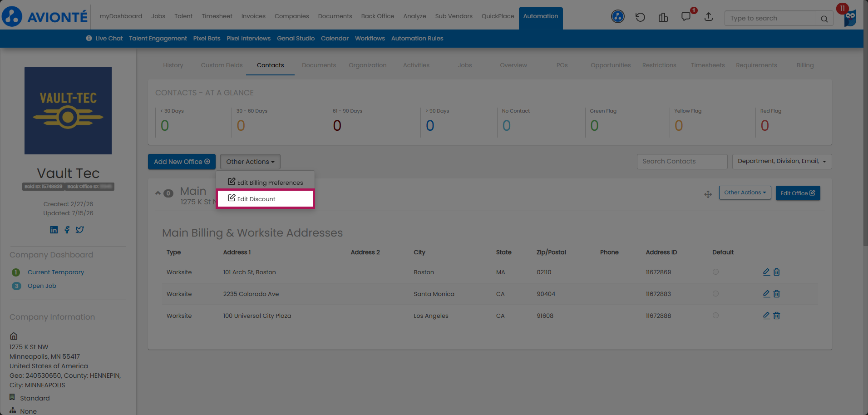Open Calendar in the sub-navigation
Viewport: 868px width, 415px height.
click(x=335, y=39)
